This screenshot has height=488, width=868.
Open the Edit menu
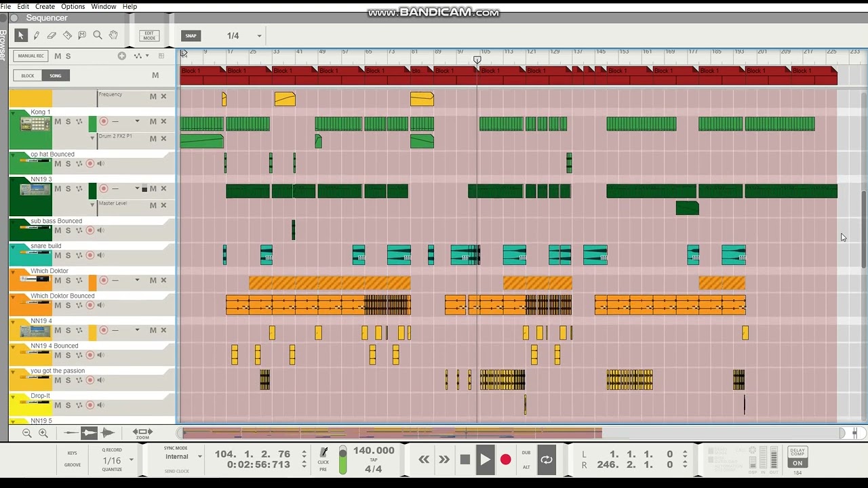point(23,6)
